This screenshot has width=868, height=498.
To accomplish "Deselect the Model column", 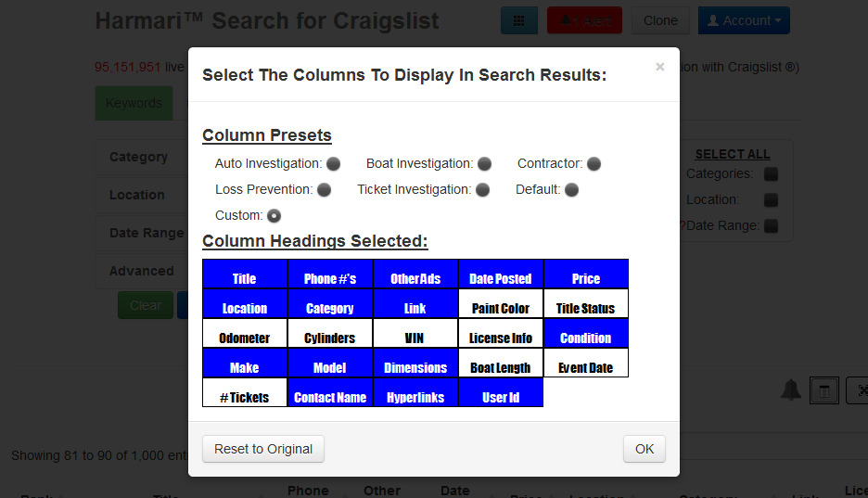I will coord(330,364).
